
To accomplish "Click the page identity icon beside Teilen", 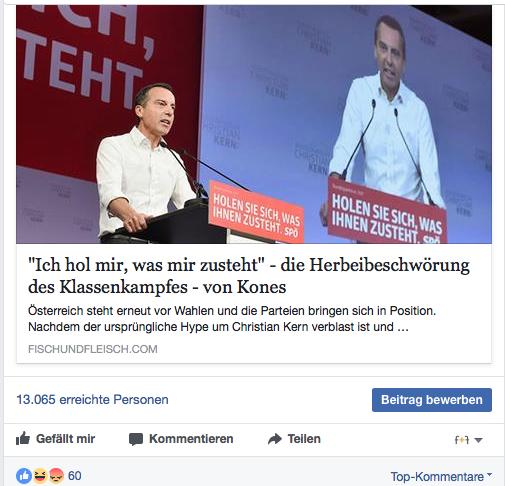I will (462, 440).
